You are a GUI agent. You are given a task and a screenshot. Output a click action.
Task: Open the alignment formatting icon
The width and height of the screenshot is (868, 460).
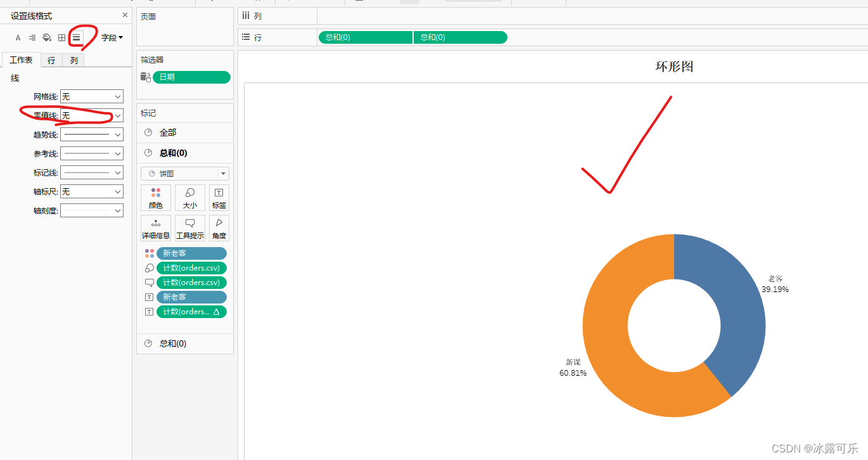click(x=32, y=38)
